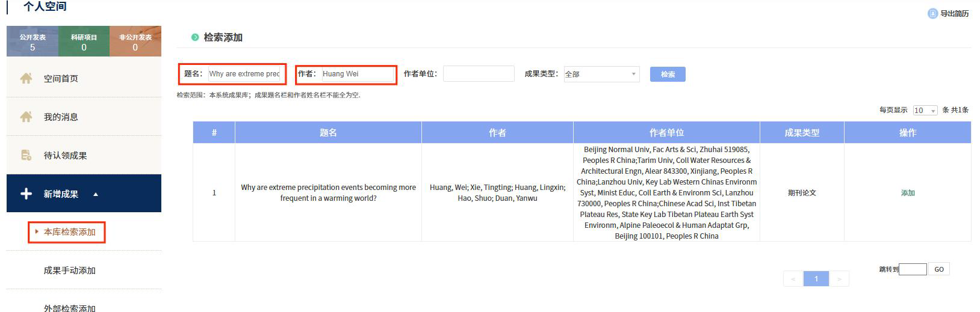This screenshot has height=312, width=980.
Task: Open the 成果类型 dropdown
Action: 601,74
